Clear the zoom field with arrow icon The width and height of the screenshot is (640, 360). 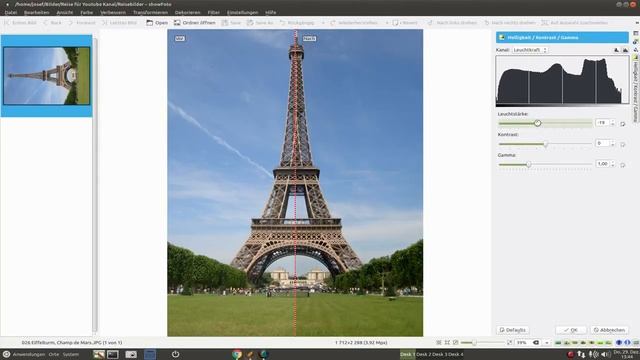[x=536, y=343]
